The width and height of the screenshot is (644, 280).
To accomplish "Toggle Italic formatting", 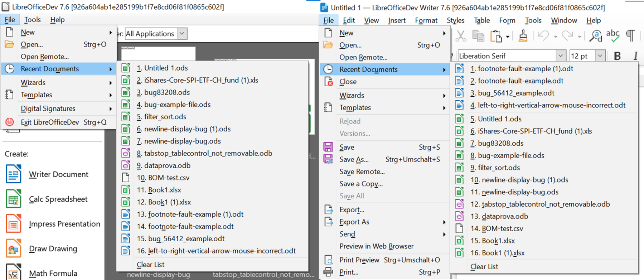I will click(x=635, y=56).
